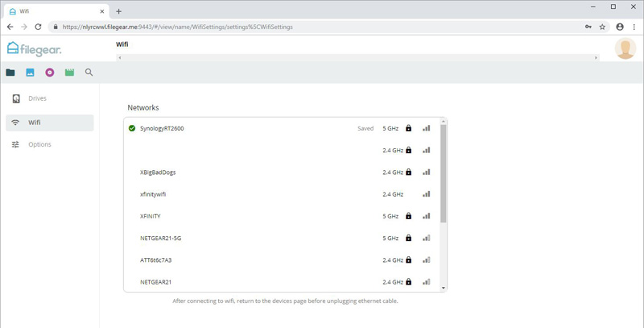Click lock icon on SynologyRT2600 row
Image resolution: width=644 pixels, height=328 pixels.
tap(408, 128)
